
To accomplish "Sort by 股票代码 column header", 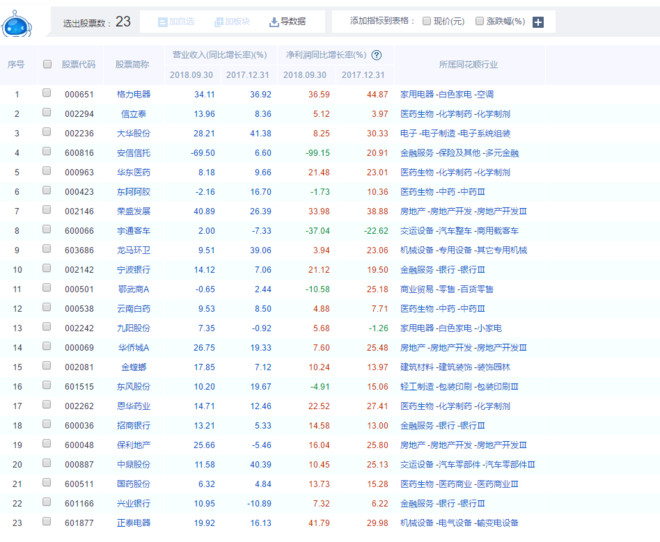I will [79, 64].
